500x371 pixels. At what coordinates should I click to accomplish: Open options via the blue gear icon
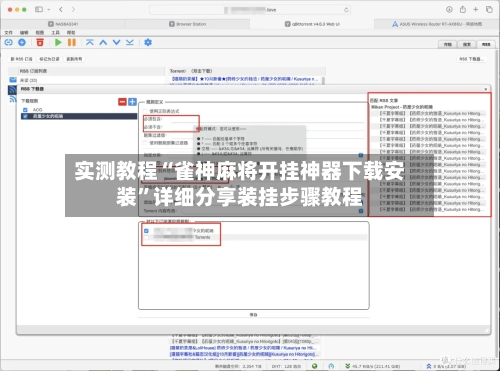[x=148, y=42]
